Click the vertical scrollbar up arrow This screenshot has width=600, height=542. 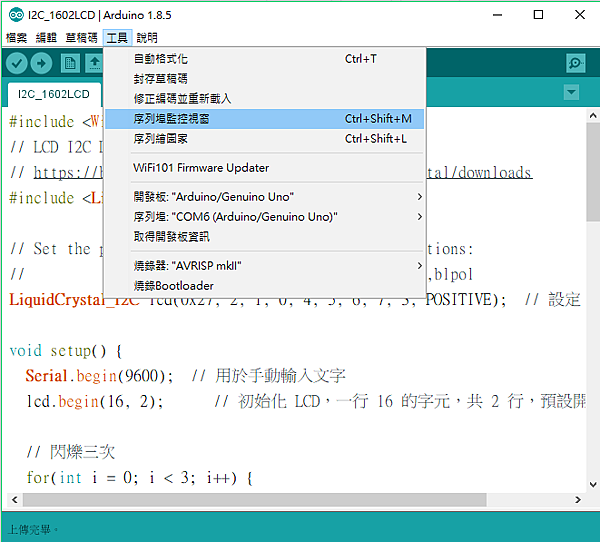[x=593, y=115]
